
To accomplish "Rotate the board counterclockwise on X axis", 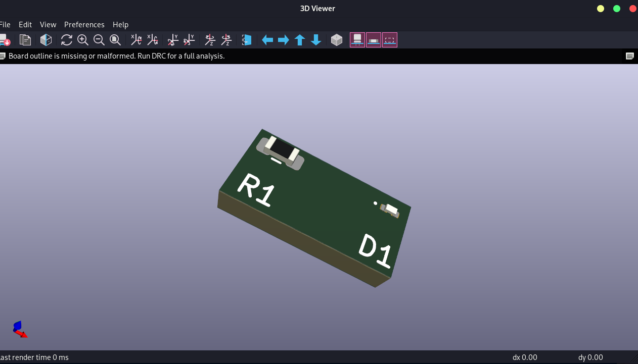I will 152,40.
